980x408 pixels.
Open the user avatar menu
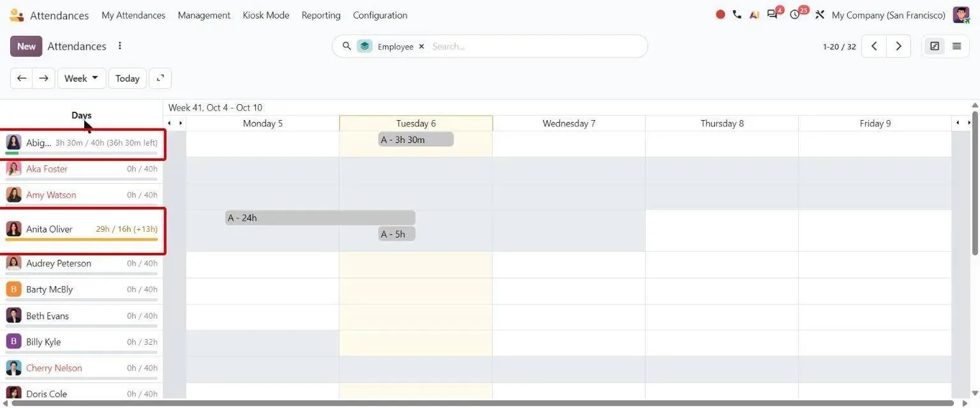[x=961, y=15]
